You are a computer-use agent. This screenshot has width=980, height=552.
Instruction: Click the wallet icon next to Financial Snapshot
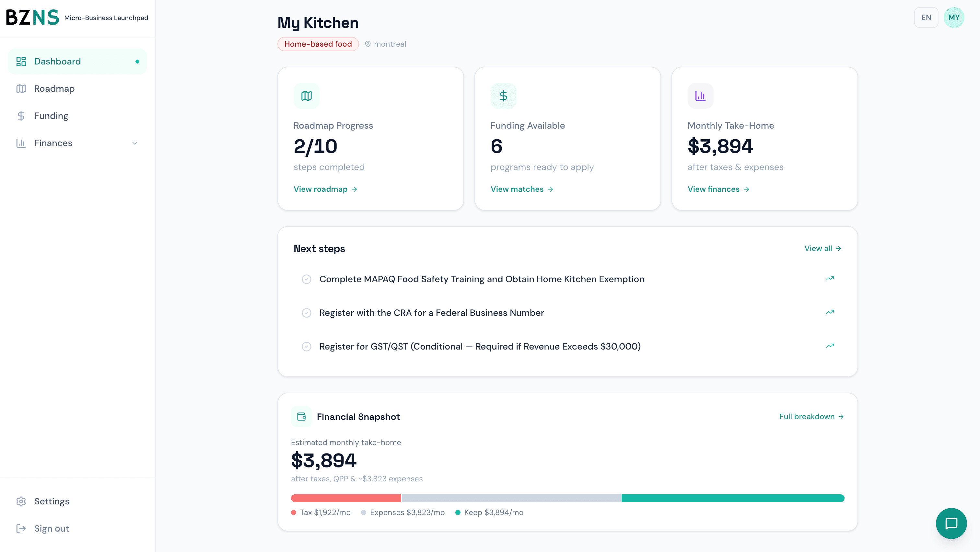click(x=301, y=416)
